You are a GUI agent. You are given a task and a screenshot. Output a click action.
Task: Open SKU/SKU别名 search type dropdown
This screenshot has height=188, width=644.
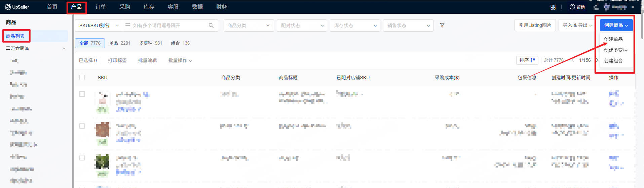99,26
